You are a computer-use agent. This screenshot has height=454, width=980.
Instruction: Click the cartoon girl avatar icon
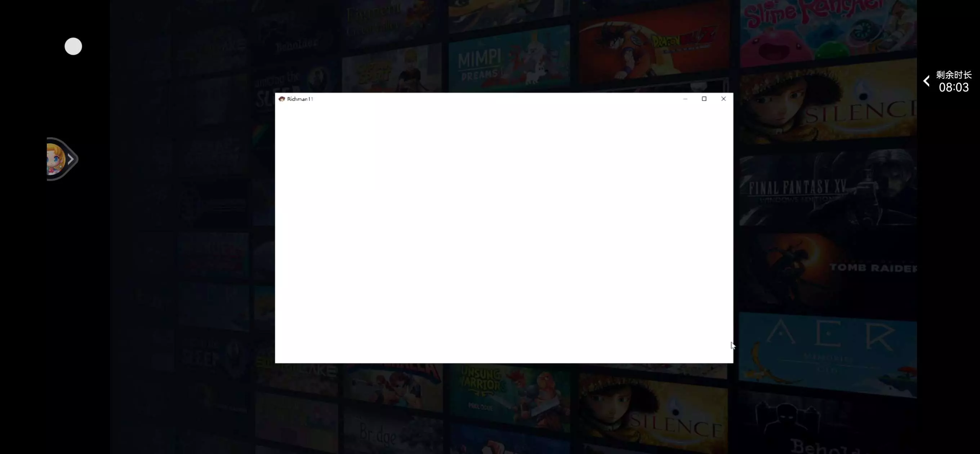(55, 159)
